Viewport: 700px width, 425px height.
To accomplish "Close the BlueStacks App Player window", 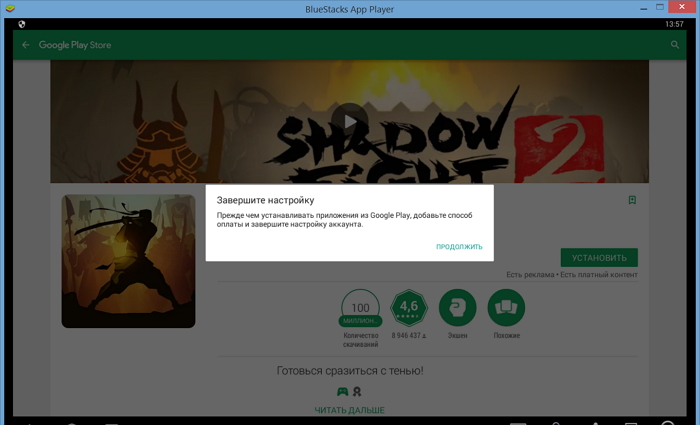I will click(682, 7).
